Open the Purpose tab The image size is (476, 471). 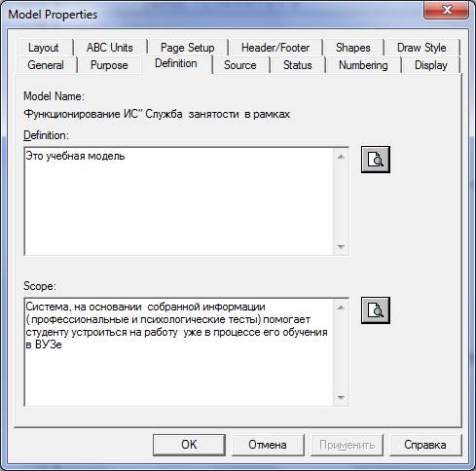point(109,65)
